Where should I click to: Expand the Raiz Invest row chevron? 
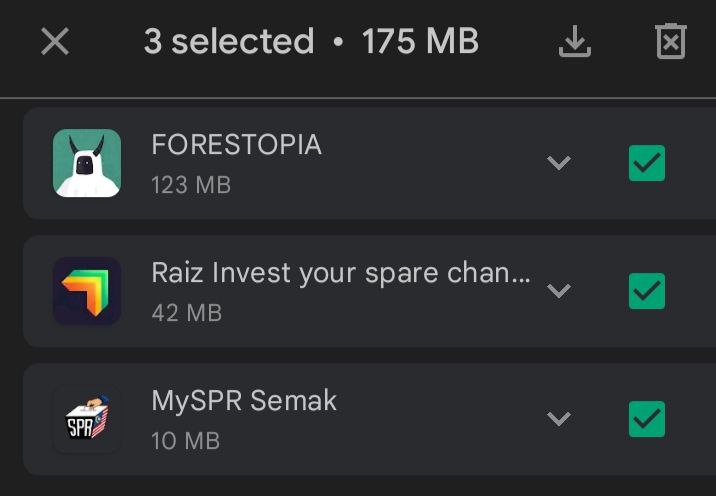click(559, 291)
